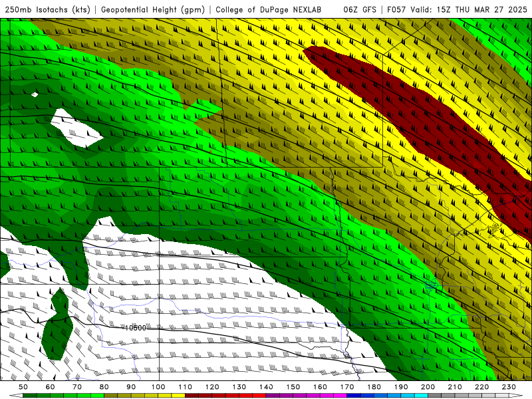Click the "250mb Isotachs (kts)" title text

(47, 9)
